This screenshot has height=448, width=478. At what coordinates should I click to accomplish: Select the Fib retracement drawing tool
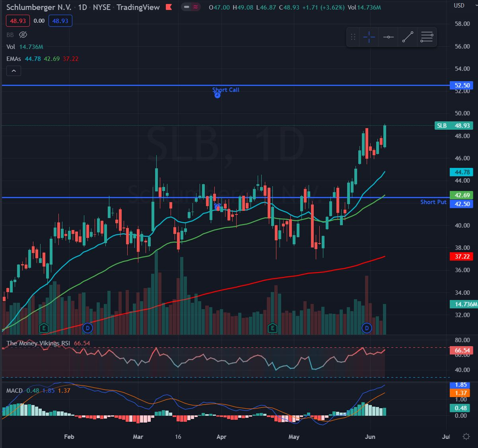pyautogui.click(x=427, y=37)
